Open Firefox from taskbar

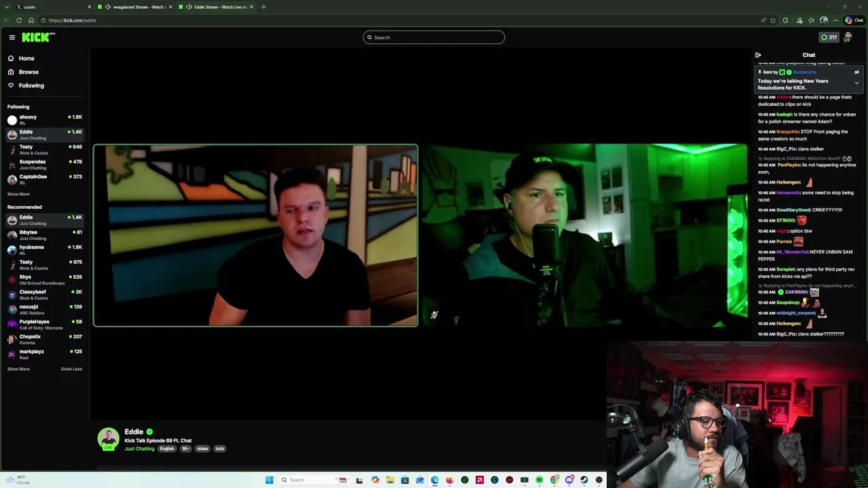450,480
